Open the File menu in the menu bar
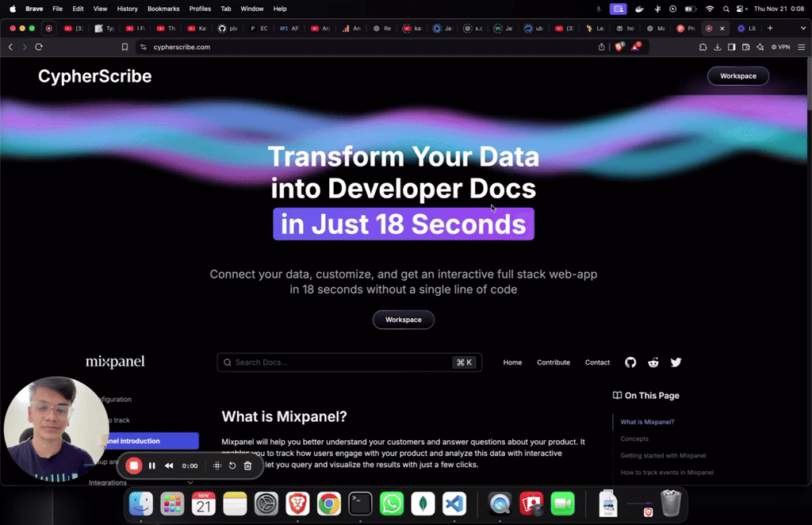 (57, 9)
